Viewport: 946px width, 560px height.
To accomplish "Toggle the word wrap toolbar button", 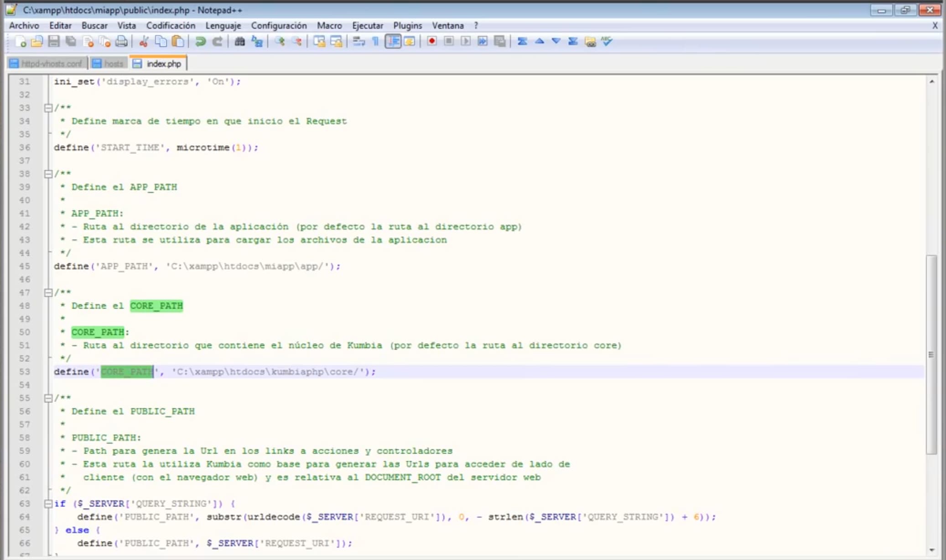I will tap(359, 42).
